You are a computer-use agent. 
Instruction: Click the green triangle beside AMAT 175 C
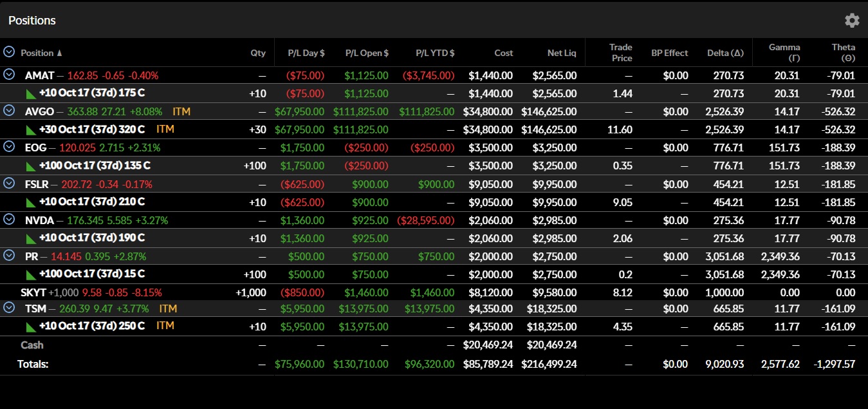tap(30, 94)
